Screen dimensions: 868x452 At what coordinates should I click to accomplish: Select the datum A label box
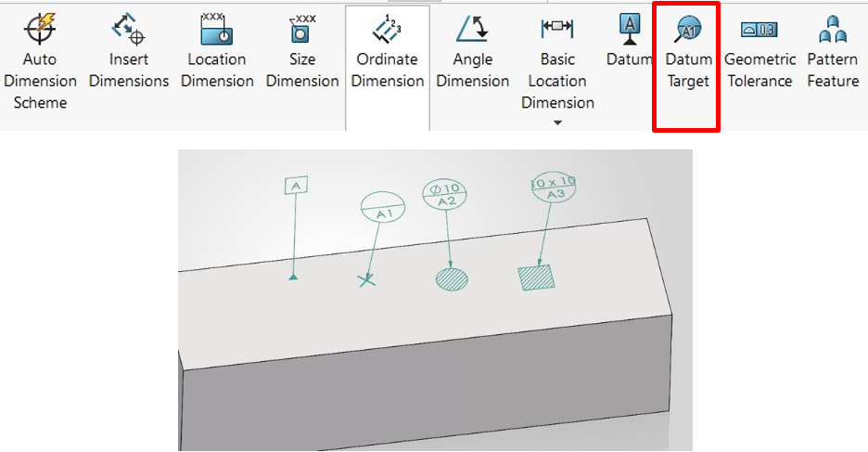coord(296,186)
